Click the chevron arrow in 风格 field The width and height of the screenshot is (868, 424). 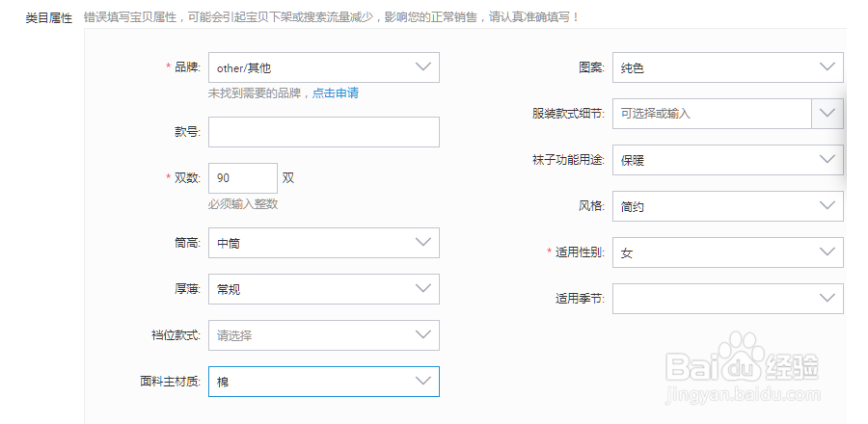[827, 205]
